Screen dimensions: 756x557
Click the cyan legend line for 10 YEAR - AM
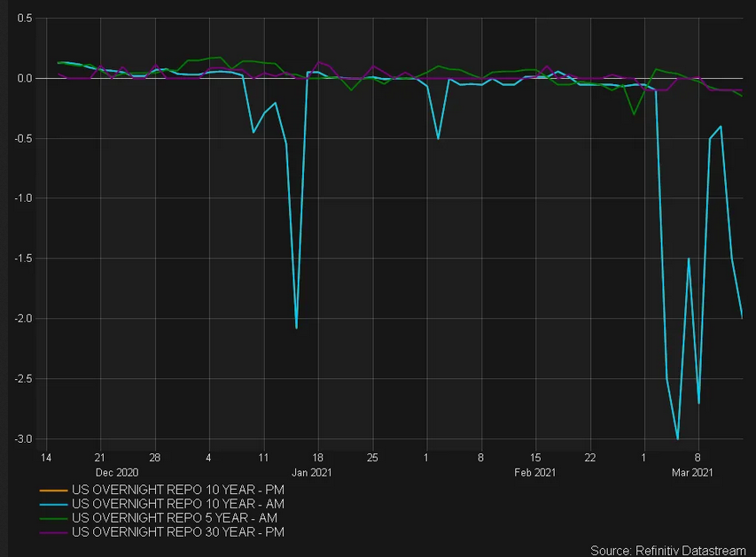tap(53, 505)
